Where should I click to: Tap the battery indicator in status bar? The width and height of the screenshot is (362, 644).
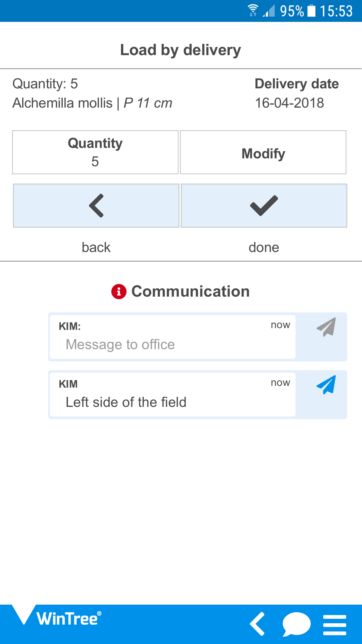312,11
